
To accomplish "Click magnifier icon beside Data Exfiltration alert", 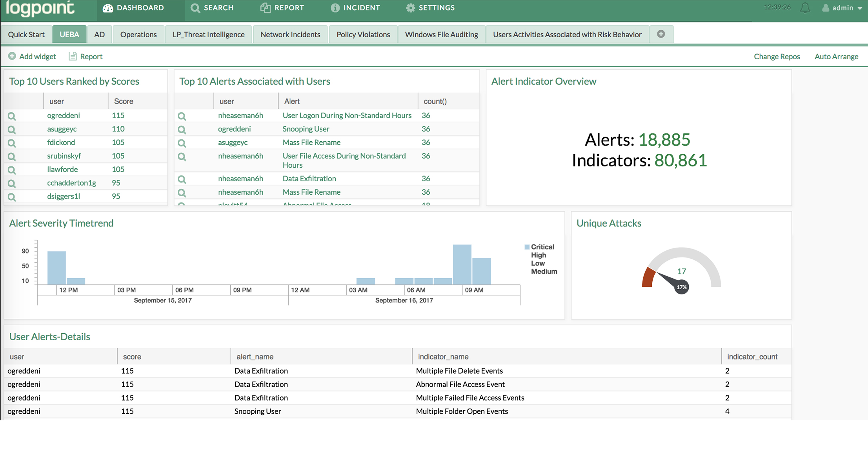I will [x=182, y=179].
